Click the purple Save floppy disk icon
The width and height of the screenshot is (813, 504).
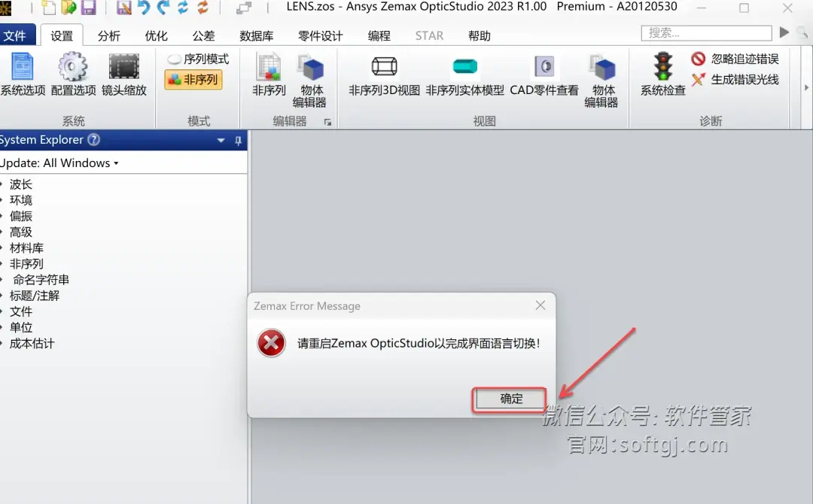89,8
